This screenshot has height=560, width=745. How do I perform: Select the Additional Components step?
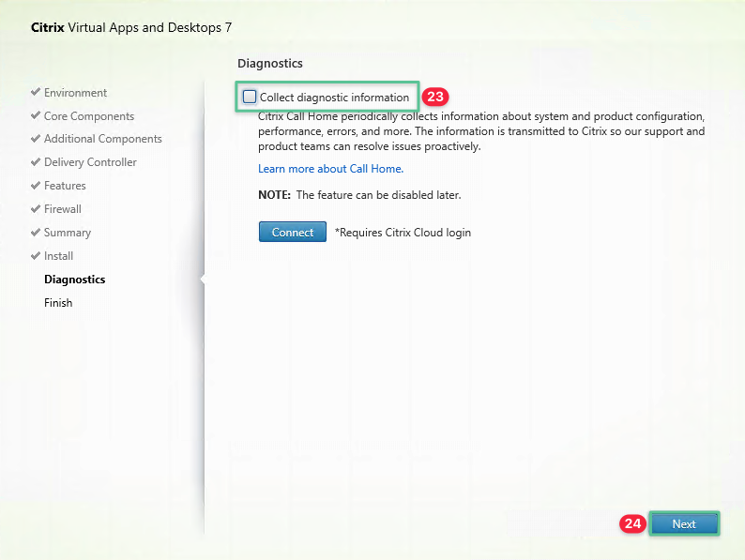[102, 139]
